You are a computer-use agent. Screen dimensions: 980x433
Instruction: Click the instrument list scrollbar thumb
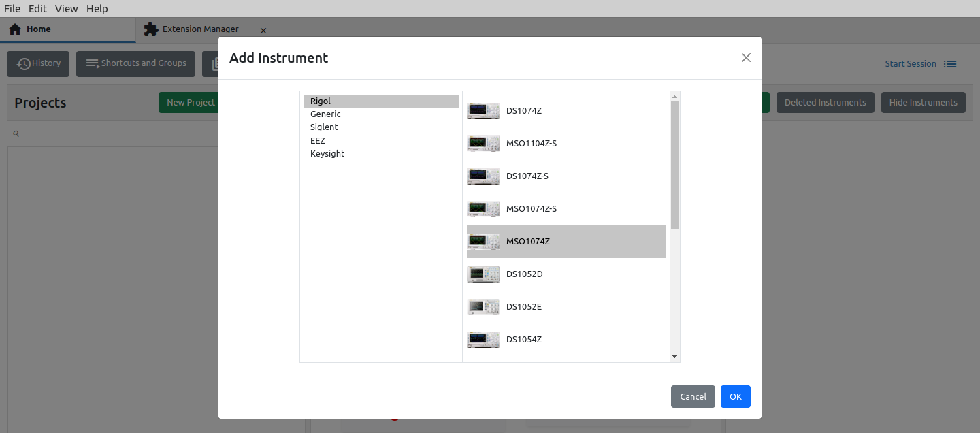(674, 165)
